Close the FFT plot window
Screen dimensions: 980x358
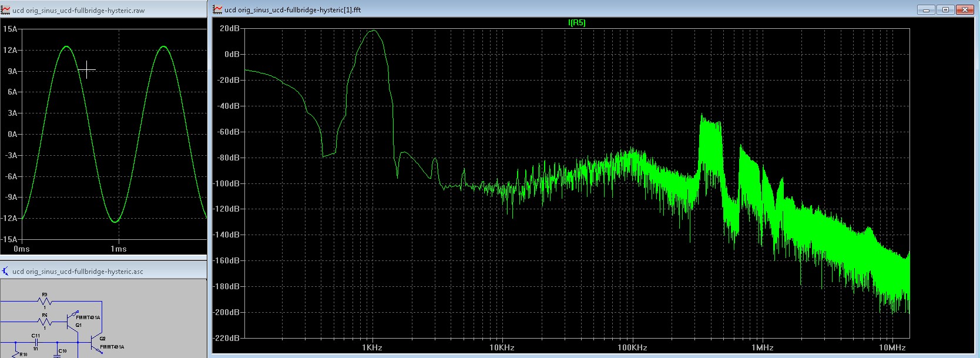coord(965,9)
